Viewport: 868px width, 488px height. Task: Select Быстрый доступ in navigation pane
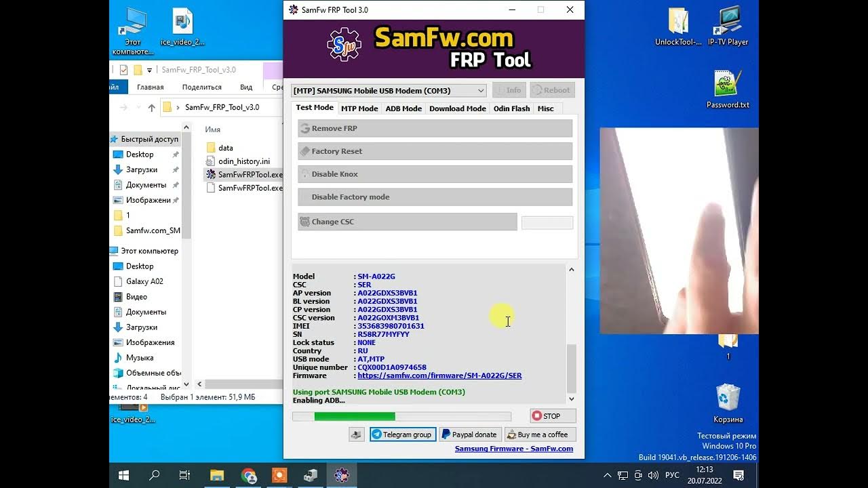(144, 139)
